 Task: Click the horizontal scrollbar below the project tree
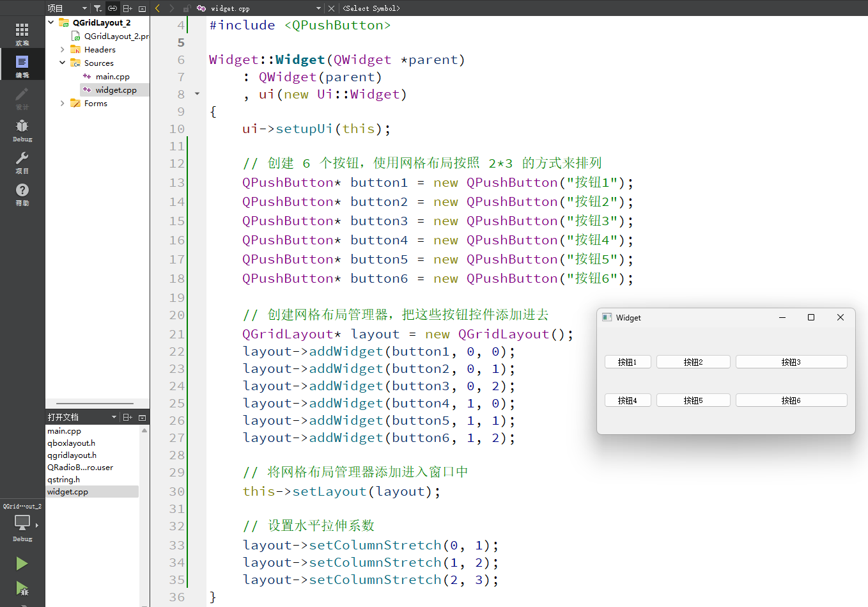96,403
